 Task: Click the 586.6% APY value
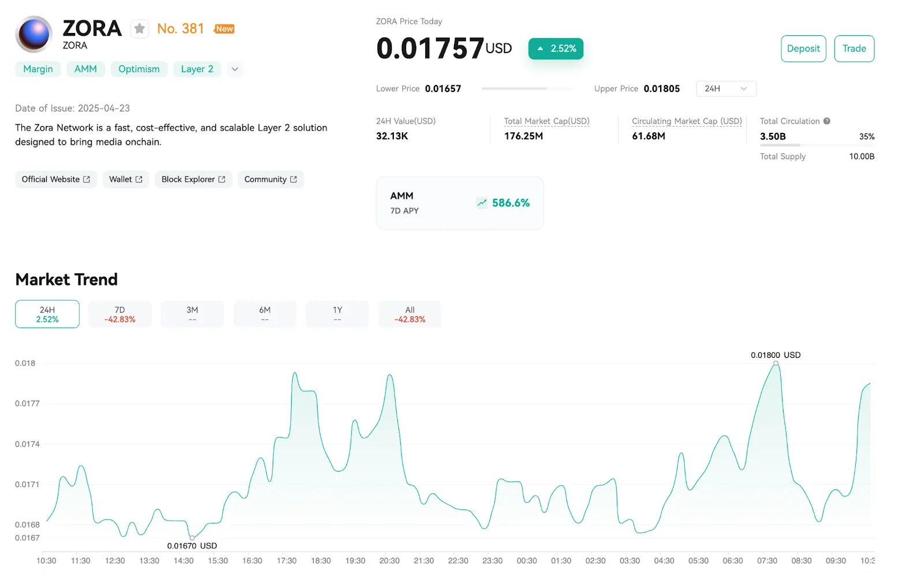[x=511, y=203]
